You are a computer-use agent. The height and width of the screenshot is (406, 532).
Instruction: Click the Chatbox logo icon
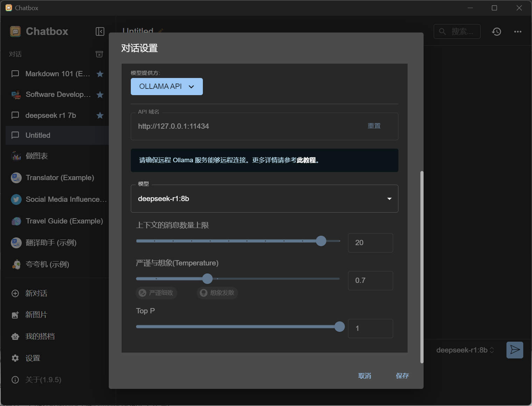point(15,31)
